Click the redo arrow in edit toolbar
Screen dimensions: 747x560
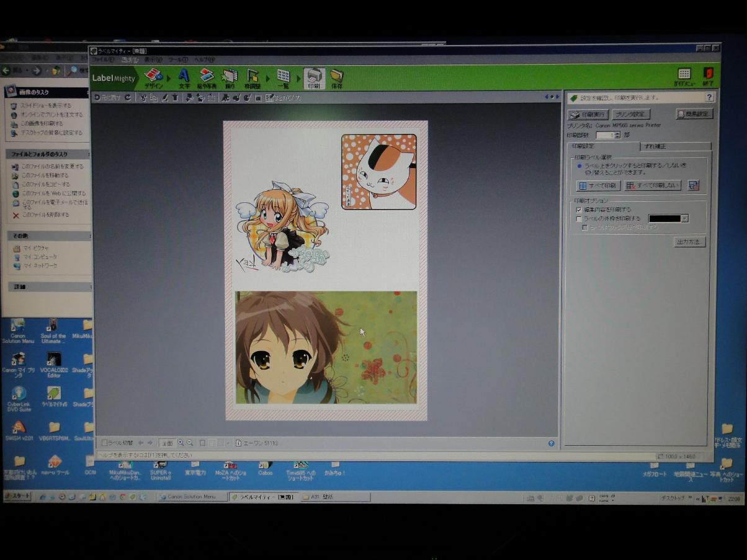(128, 97)
